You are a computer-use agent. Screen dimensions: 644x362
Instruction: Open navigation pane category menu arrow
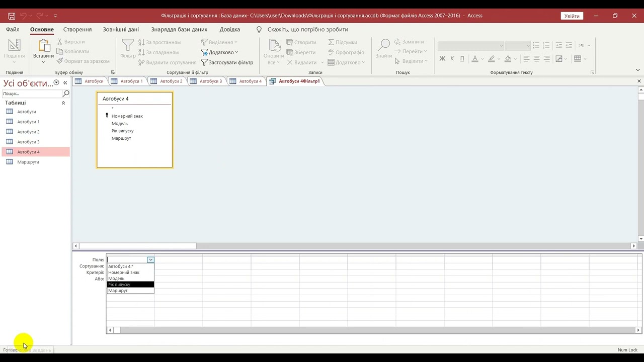(56, 82)
